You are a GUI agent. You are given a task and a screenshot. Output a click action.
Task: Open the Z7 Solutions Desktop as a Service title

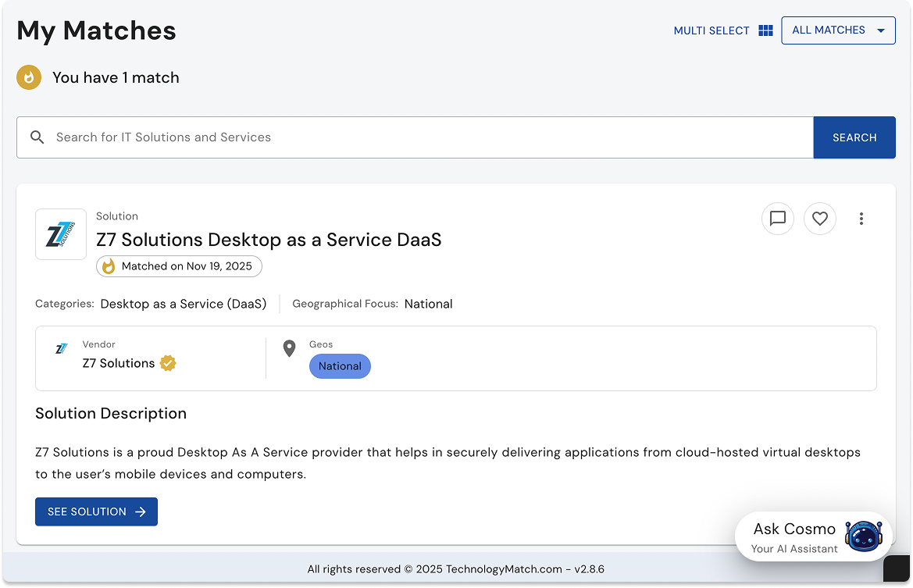[x=269, y=240]
